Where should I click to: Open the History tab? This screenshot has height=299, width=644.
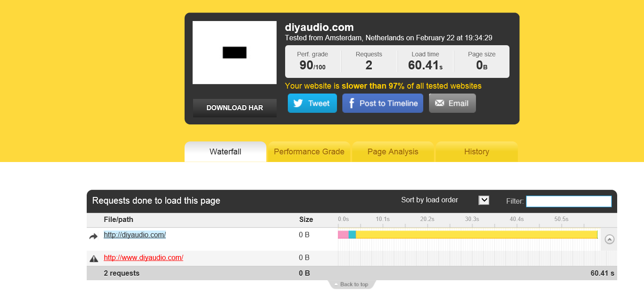tap(476, 152)
